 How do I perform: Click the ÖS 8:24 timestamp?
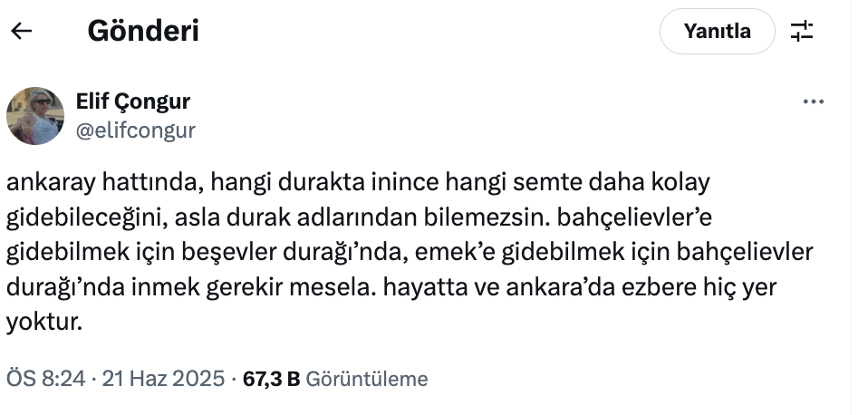coord(44,379)
